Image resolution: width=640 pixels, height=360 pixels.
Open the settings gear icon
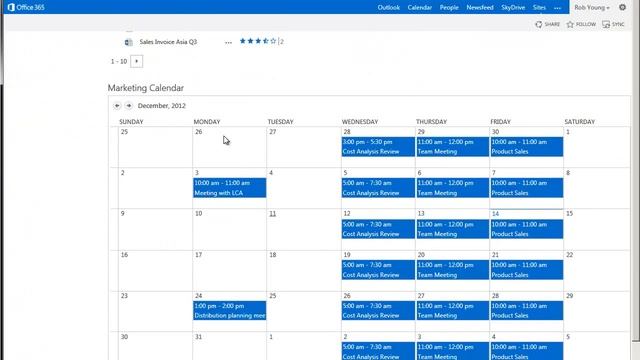(622, 7)
